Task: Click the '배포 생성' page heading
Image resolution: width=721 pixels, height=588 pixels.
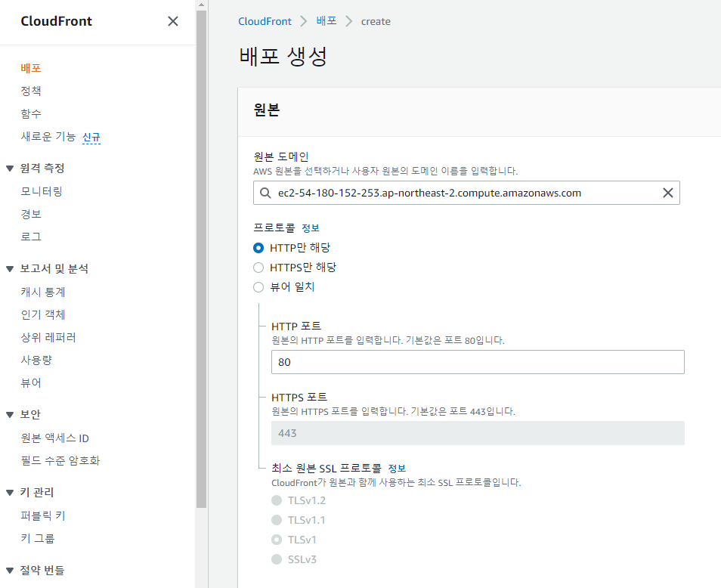Action: tap(283, 57)
